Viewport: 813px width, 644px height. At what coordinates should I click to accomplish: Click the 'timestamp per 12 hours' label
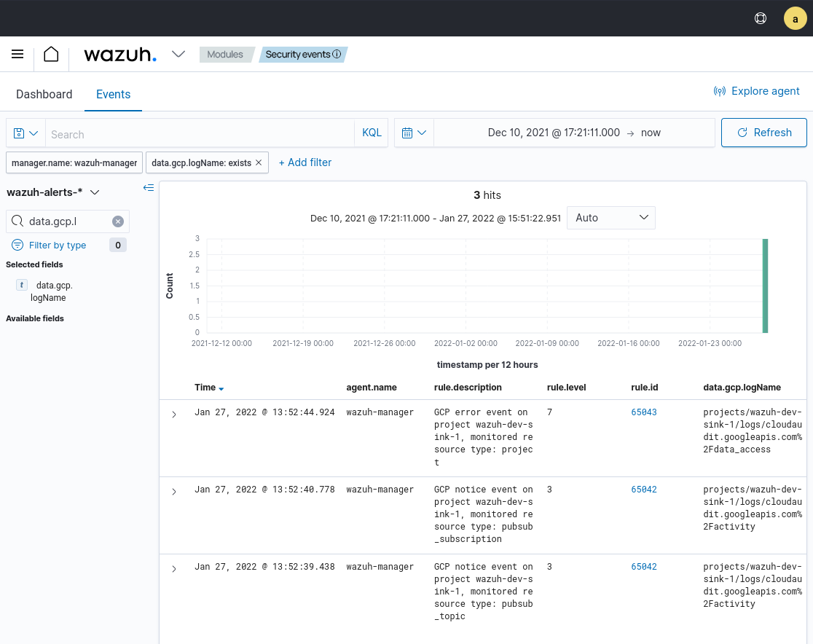point(487,365)
